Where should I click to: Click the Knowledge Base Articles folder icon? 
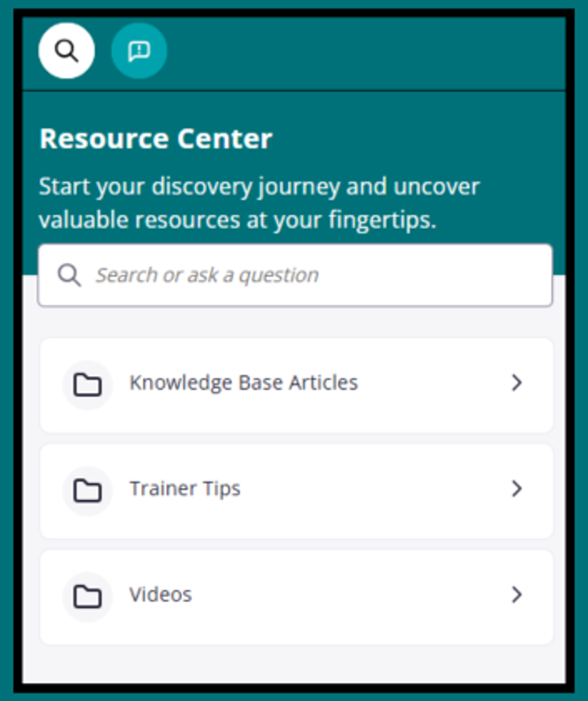(x=87, y=384)
